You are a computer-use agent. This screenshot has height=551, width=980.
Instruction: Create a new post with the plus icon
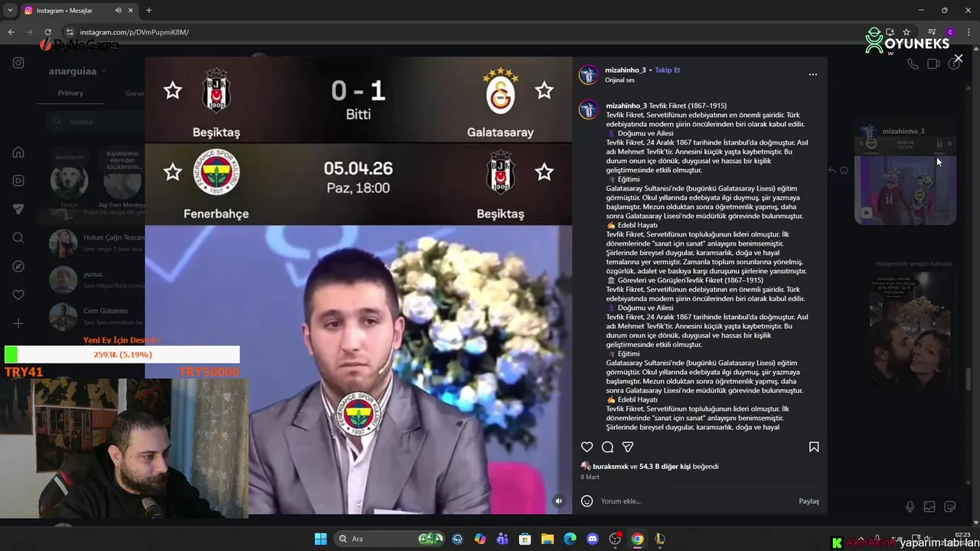point(18,323)
